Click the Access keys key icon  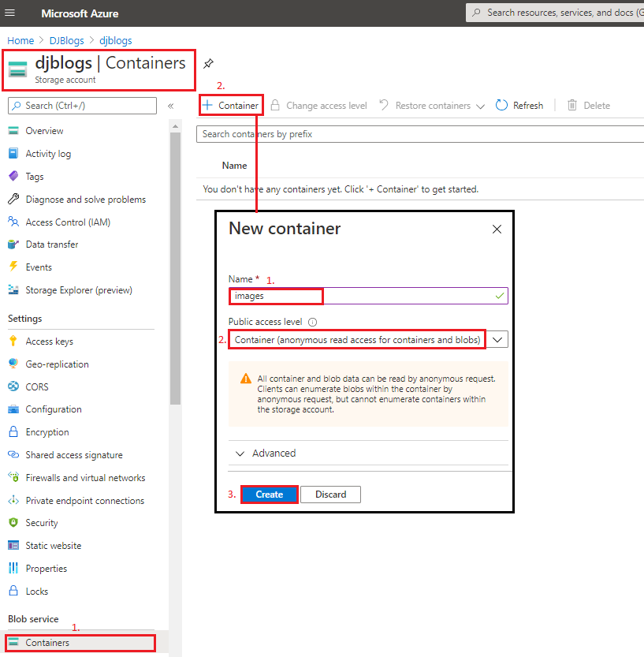click(x=13, y=341)
